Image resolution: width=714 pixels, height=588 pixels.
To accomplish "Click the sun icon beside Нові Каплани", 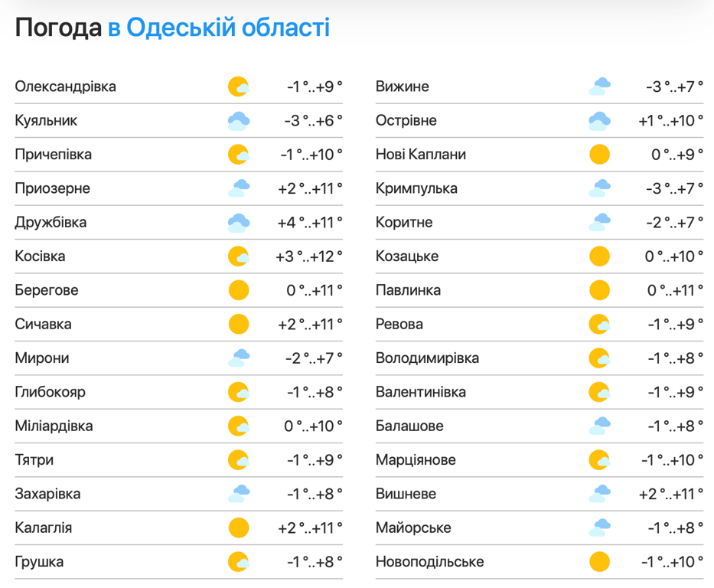I will tap(599, 155).
